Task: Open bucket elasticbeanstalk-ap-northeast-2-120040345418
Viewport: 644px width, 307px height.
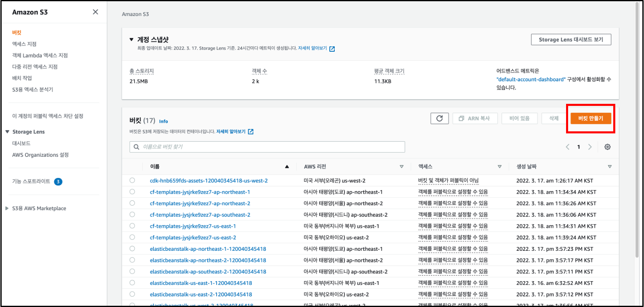Action: (x=208, y=260)
